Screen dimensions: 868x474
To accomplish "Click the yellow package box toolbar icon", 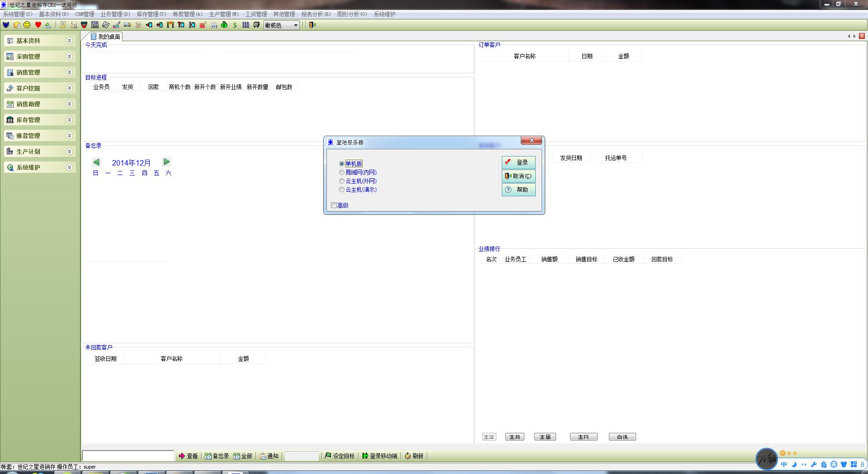I will (x=17, y=25).
